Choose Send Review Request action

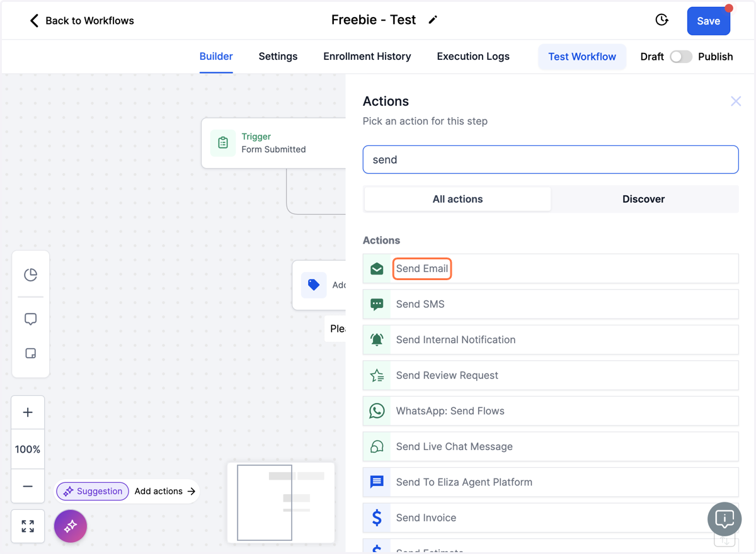point(551,376)
